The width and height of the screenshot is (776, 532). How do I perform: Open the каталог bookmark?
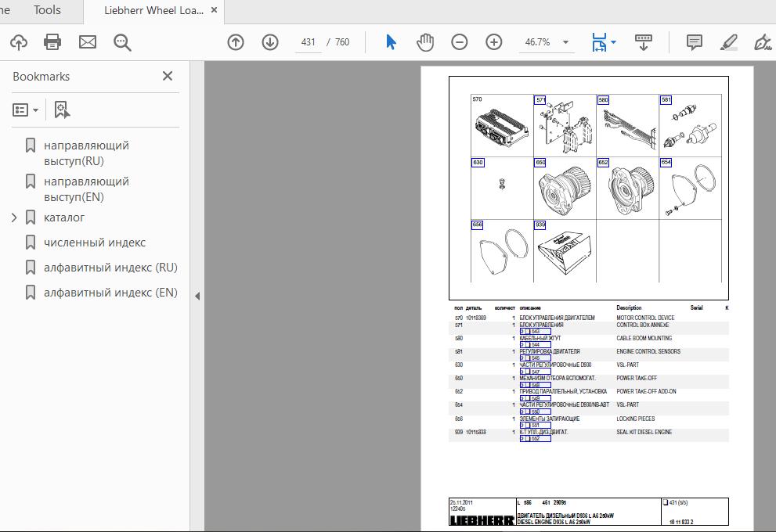tap(64, 217)
